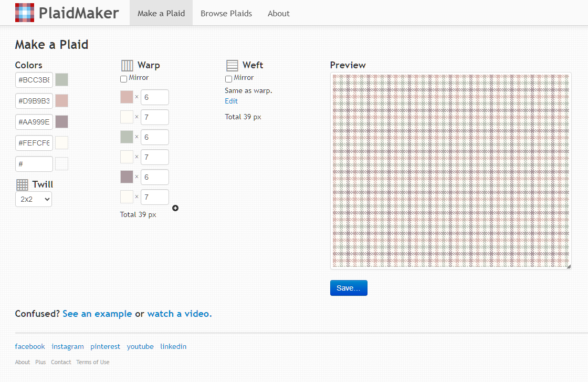
Task: Click the cream swatch next to #FEFCF6
Action: [x=62, y=143]
